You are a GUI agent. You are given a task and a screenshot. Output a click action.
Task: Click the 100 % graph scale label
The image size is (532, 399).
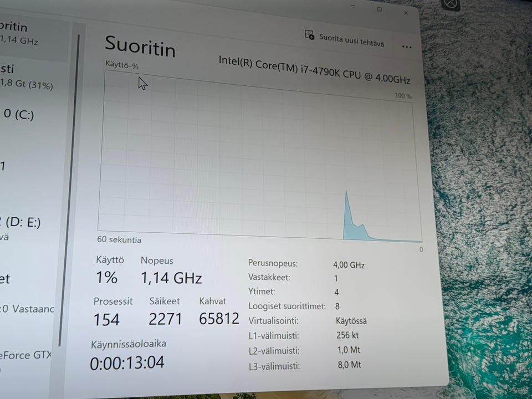[403, 96]
